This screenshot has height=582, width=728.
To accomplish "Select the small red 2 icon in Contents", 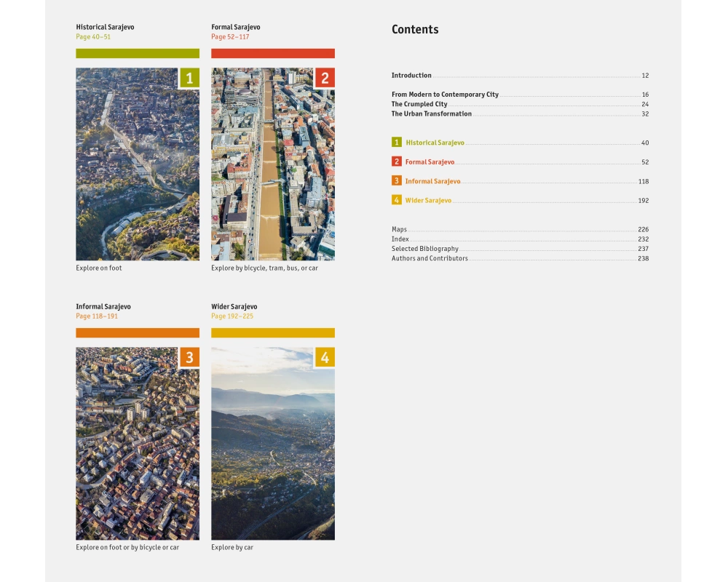I will (x=397, y=162).
